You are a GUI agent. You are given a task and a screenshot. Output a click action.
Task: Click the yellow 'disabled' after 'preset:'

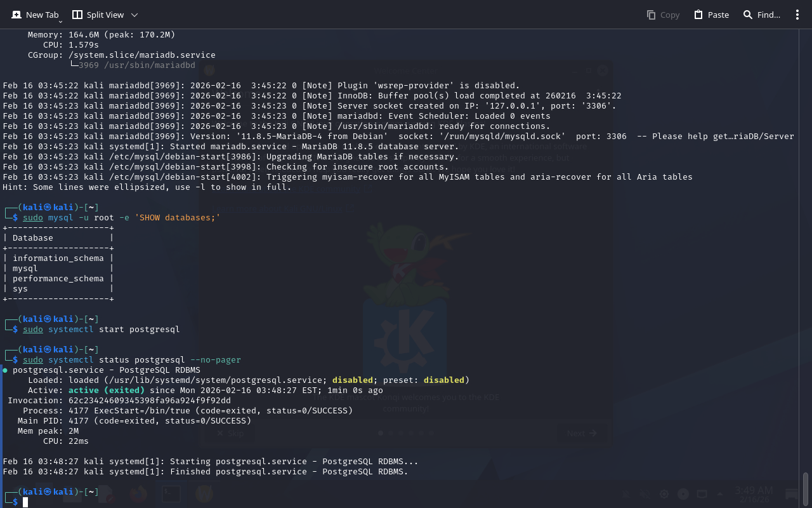click(x=443, y=380)
